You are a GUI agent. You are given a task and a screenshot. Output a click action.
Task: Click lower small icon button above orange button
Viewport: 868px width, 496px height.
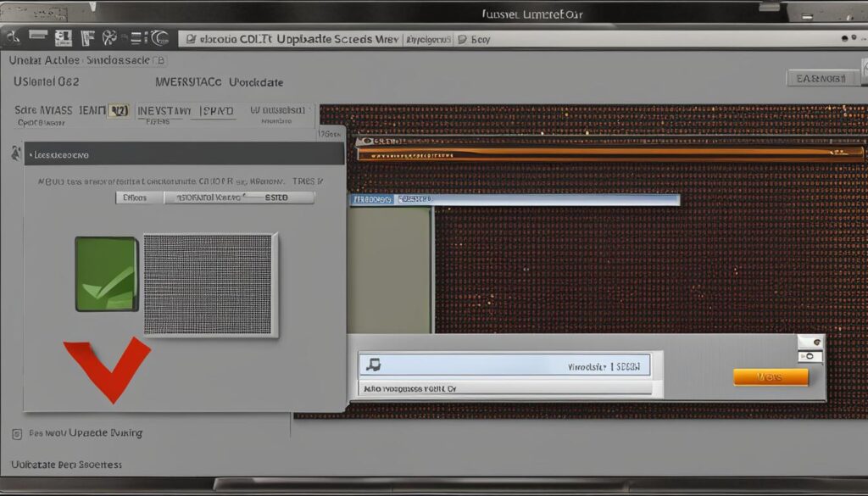click(x=810, y=356)
